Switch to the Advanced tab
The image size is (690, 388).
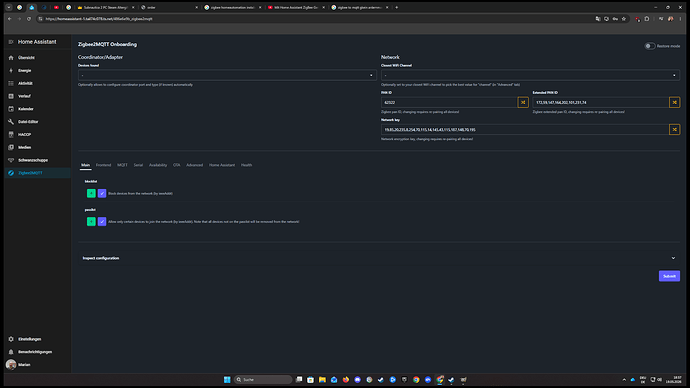tap(195, 165)
